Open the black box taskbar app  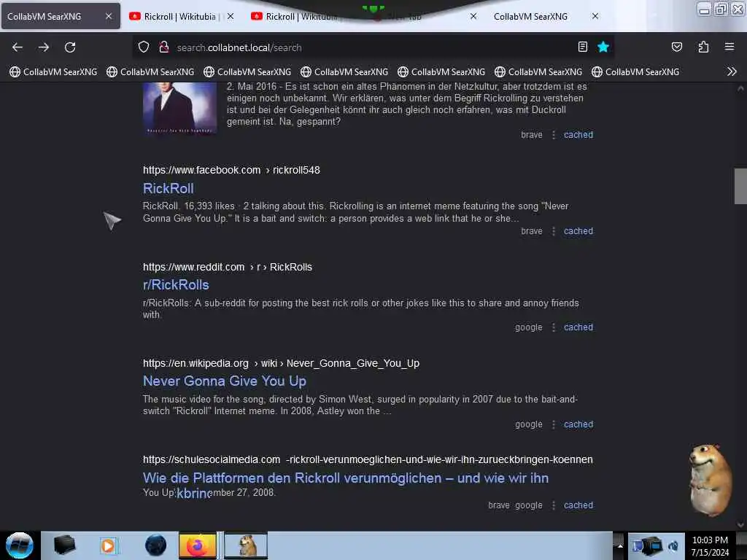click(64, 545)
